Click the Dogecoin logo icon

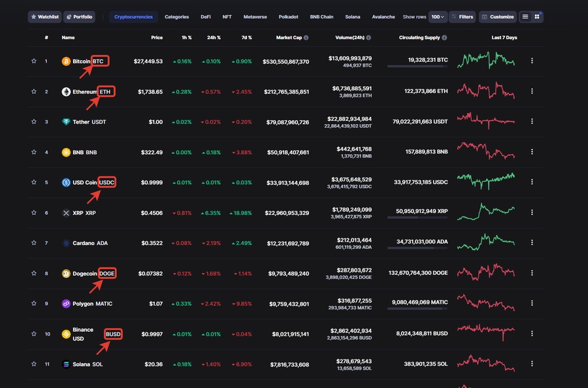pyautogui.click(x=66, y=274)
